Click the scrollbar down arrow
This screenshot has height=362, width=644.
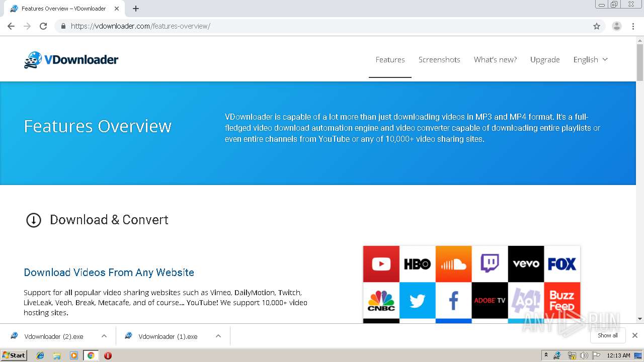(x=640, y=319)
